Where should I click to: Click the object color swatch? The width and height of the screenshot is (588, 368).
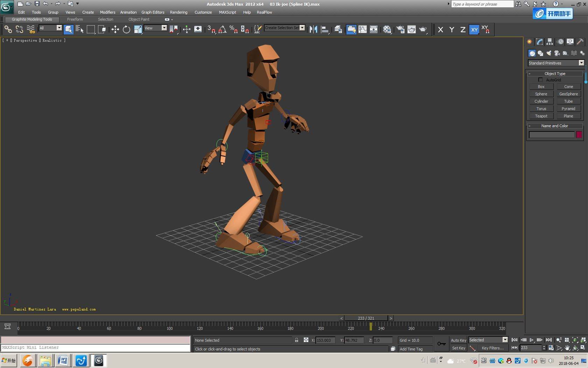point(579,135)
